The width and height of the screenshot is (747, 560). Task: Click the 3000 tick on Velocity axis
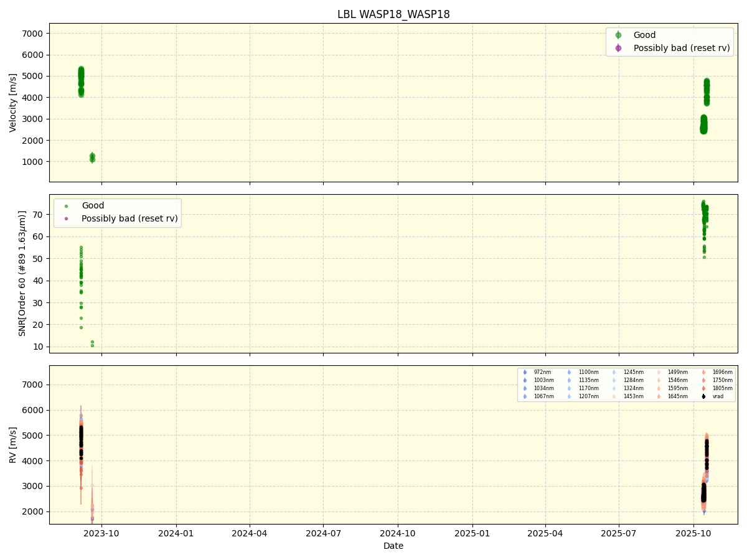(34, 119)
